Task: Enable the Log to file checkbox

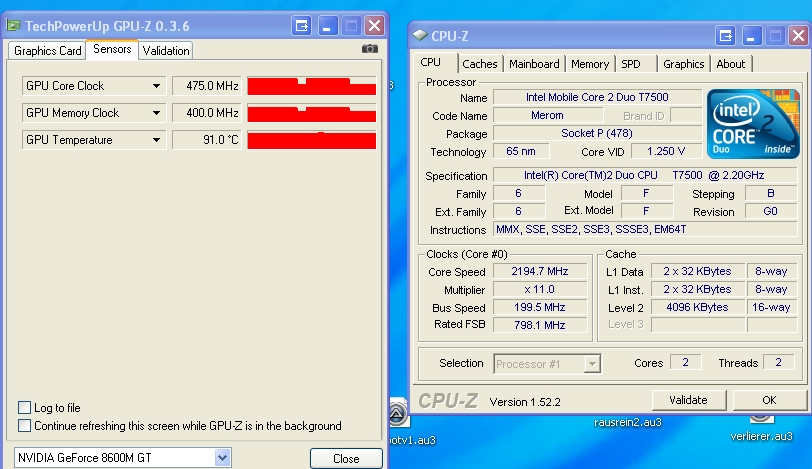Action: [x=24, y=407]
